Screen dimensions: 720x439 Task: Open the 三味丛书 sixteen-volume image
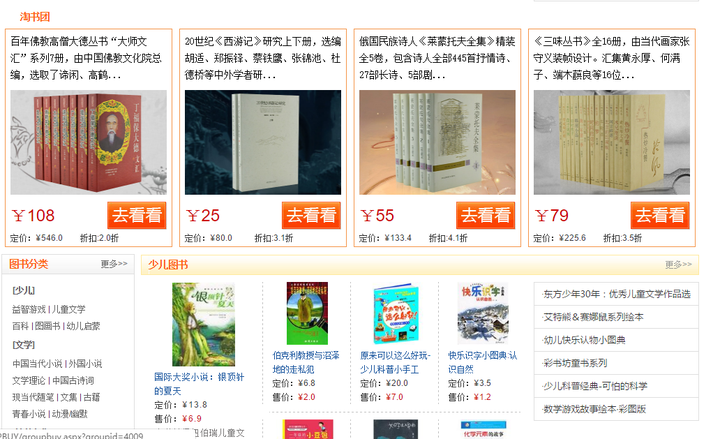612,142
